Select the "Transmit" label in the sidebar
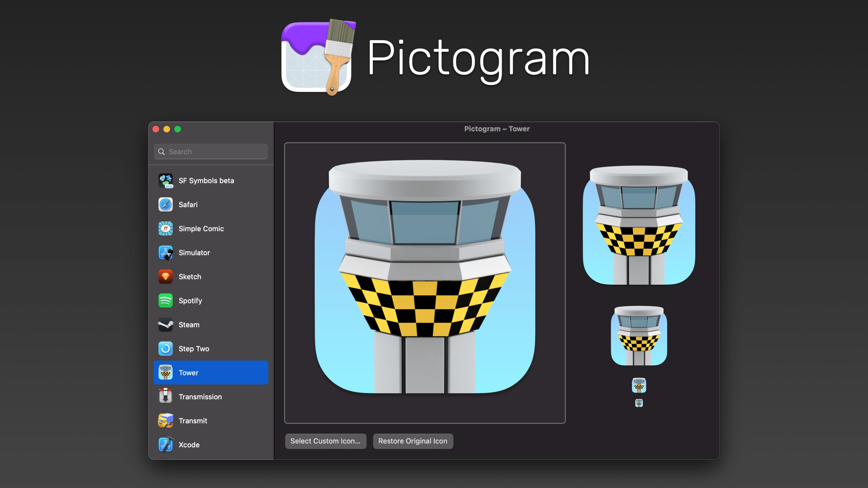This screenshot has width=868, height=488. (193, 421)
